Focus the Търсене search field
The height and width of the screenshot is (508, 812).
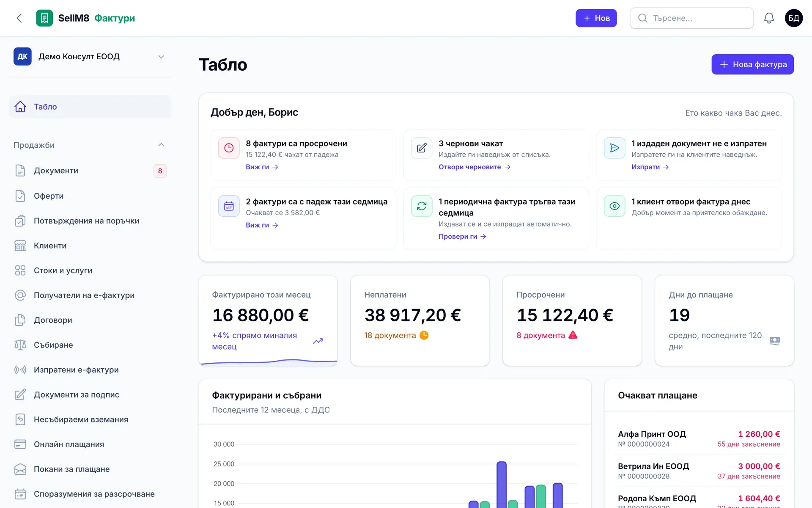pos(691,18)
